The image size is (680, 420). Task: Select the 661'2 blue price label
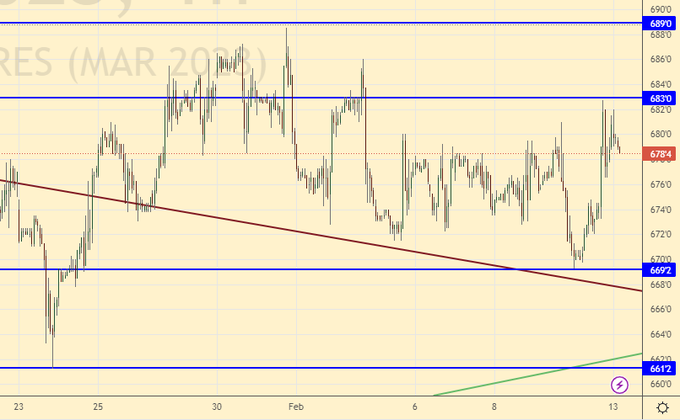click(661, 368)
